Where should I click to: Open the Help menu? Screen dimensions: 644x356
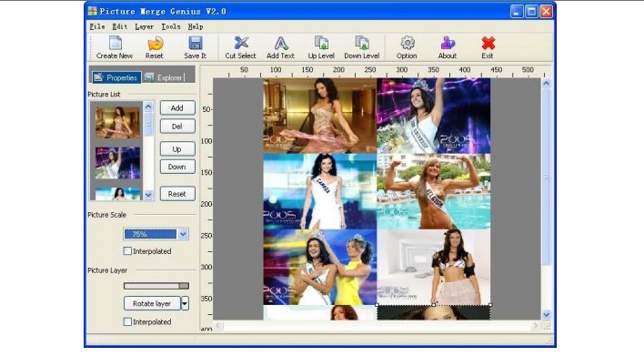pos(196,26)
